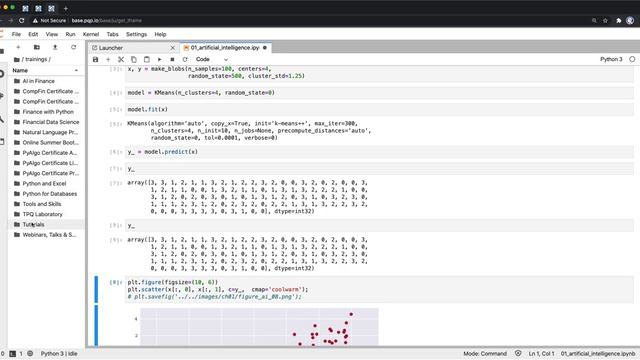Create a new folder in the file browser
Viewport: 640px width, 360px height.
point(37,47)
